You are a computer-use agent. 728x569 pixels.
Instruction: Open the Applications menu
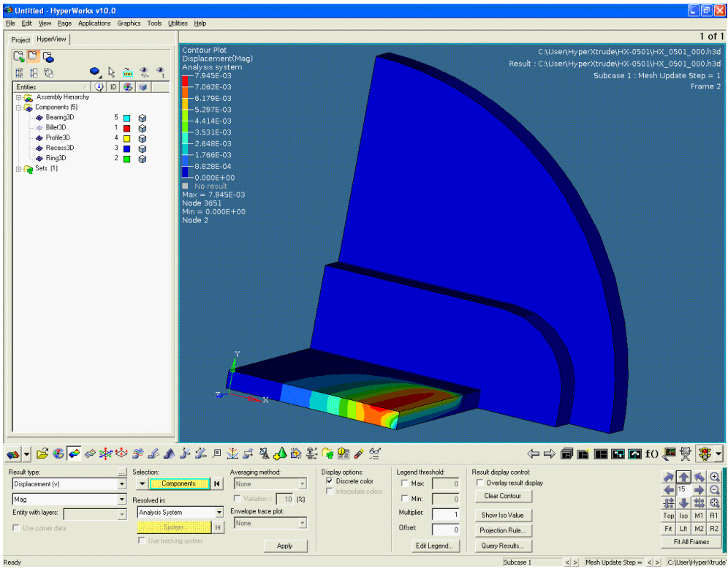(94, 23)
